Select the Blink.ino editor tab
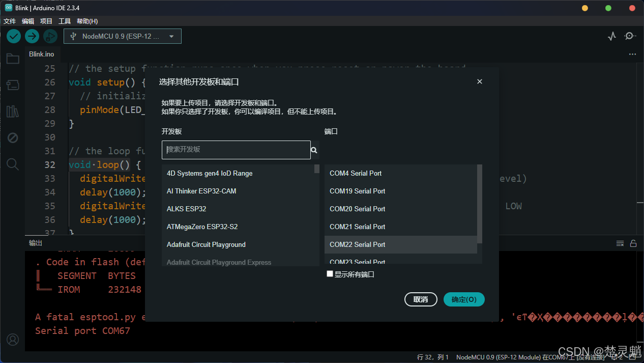Screen dimensions: 644x363 42,54
